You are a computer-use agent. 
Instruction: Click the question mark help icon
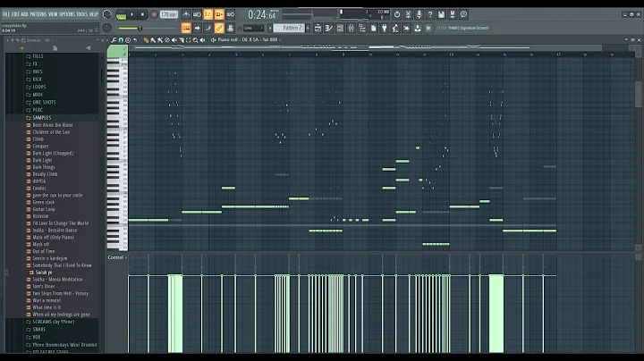point(430,14)
